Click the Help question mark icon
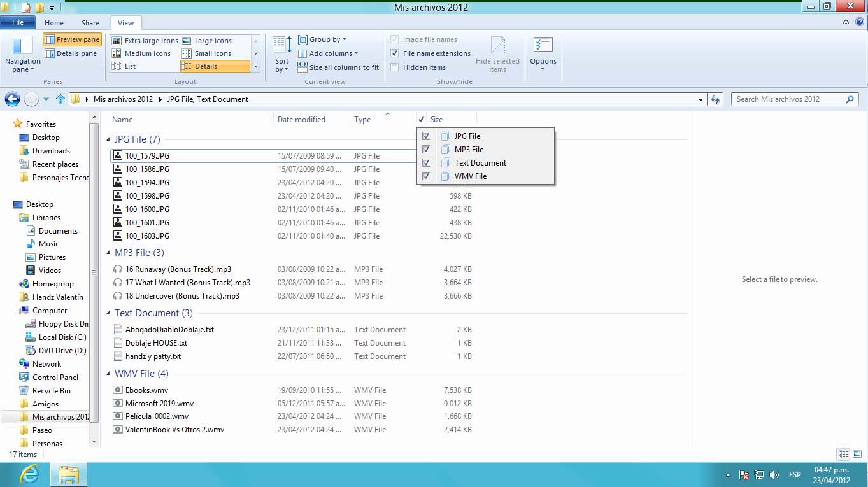The height and width of the screenshot is (487, 868). click(859, 22)
